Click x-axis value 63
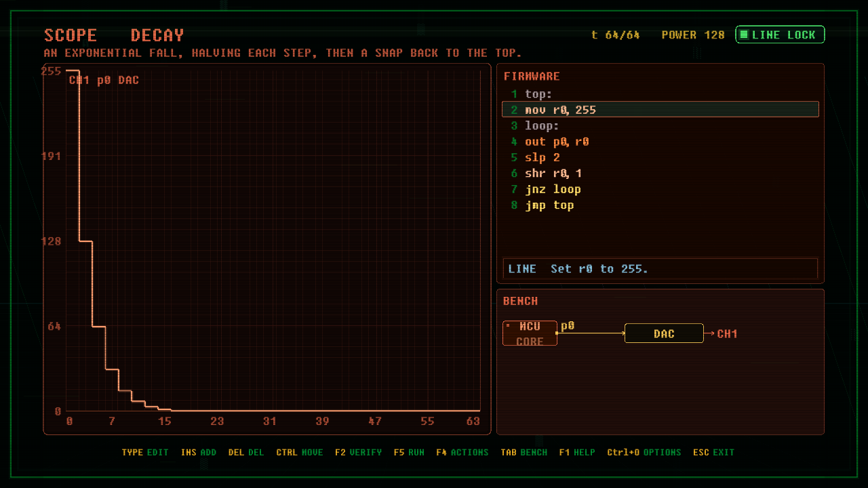Image resolution: width=868 pixels, height=488 pixels. [473, 422]
